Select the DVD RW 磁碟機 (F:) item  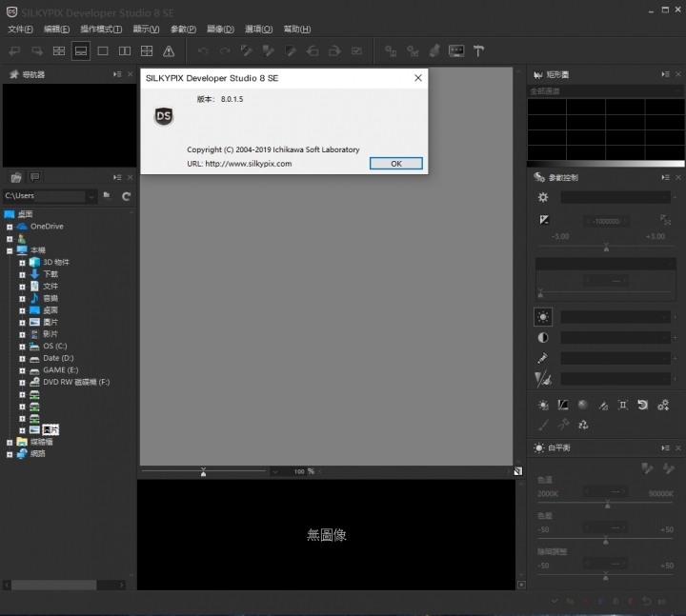tap(76, 382)
